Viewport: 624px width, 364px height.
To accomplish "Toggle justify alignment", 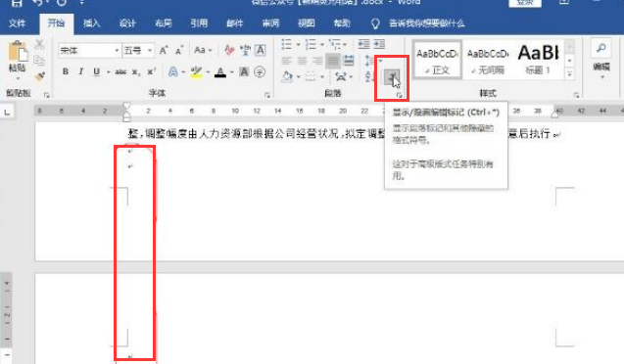I will [333, 61].
